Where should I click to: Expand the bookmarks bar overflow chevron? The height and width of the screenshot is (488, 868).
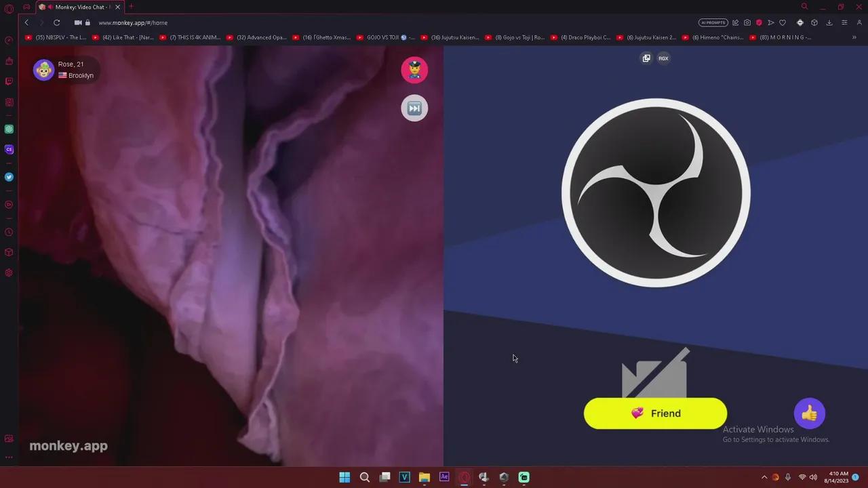click(854, 37)
